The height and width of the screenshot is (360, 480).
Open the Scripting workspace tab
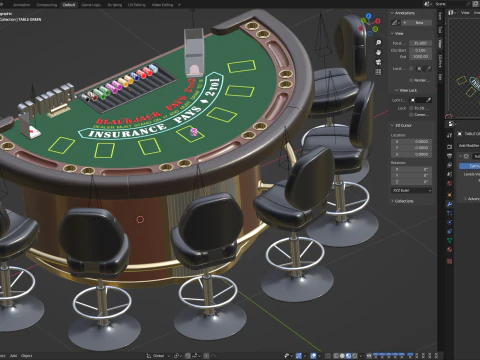pos(115,5)
